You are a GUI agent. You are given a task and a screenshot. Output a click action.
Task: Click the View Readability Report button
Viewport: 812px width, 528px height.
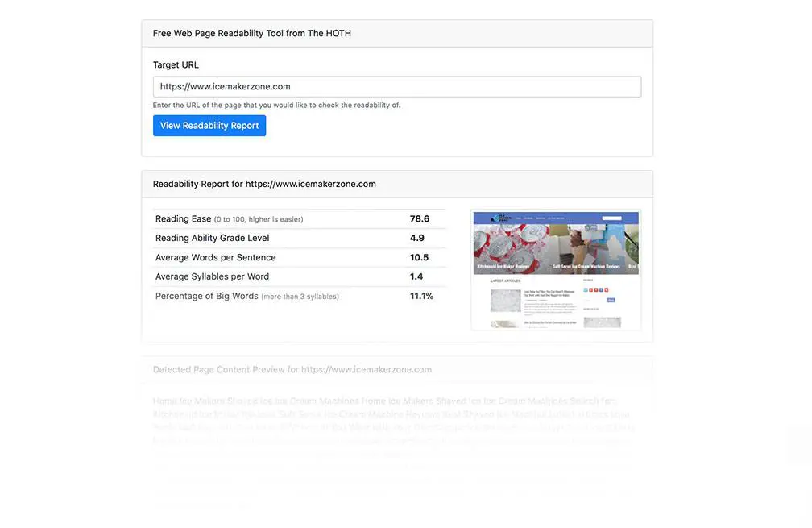click(x=209, y=125)
